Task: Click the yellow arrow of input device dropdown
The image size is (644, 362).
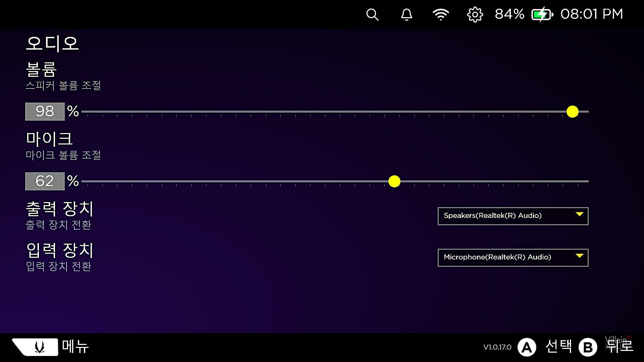Action: (x=579, y=256)
